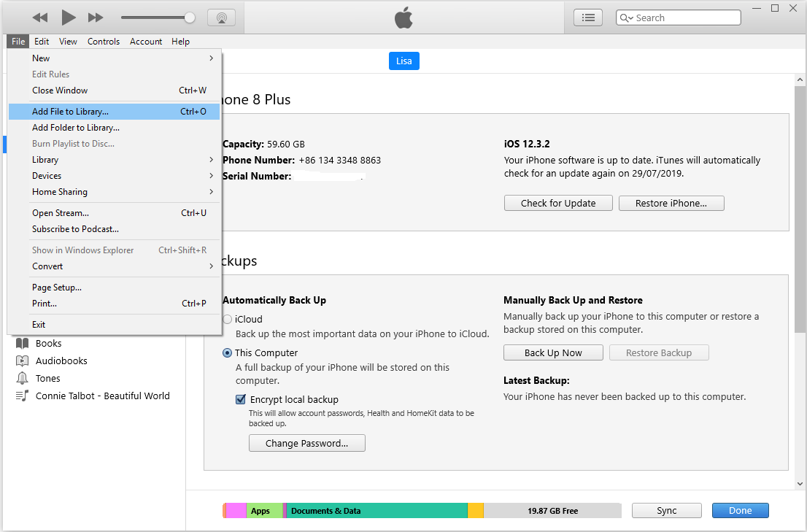Viewport: 807px width, 532px height.
Task: Open the View menu
Action: [68, 41]
